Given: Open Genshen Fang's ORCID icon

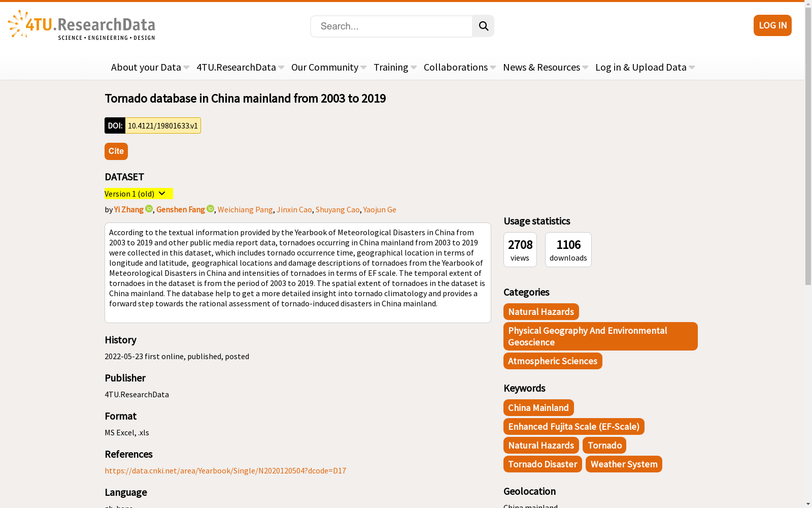Looking at the screenshot, I should pyautogui.click(x=211, y=209).
